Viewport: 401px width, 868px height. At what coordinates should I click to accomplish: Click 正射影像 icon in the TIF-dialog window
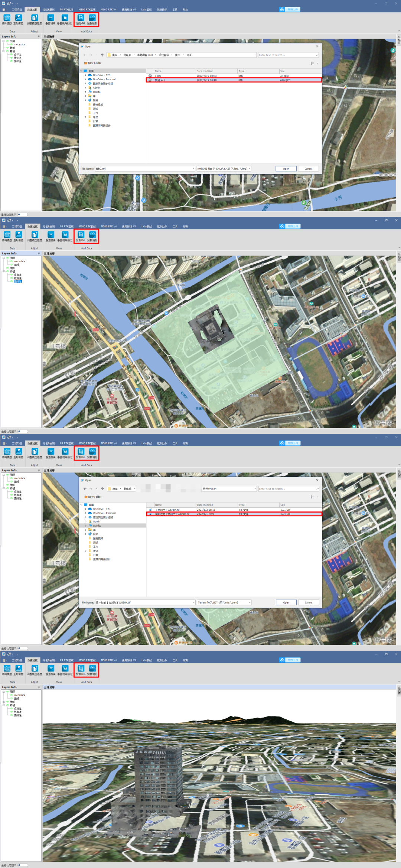19,452
